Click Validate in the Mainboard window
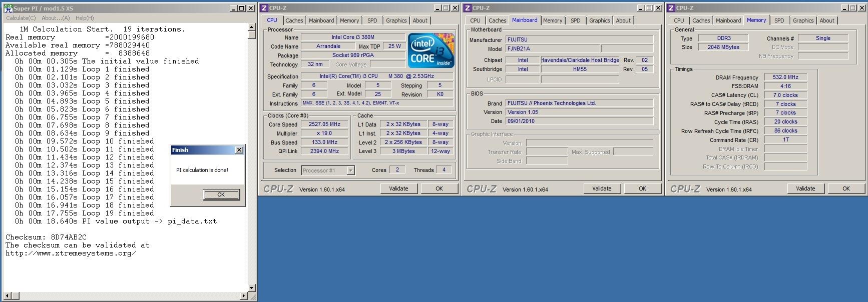 coord(602,188)
